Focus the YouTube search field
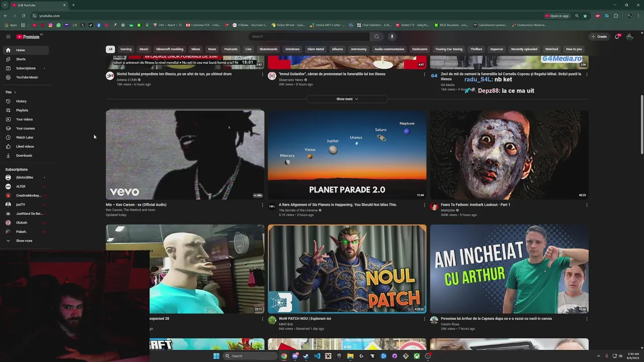This screenshot has height=362, width=644. pyautogui.click(x=309, y=37)
